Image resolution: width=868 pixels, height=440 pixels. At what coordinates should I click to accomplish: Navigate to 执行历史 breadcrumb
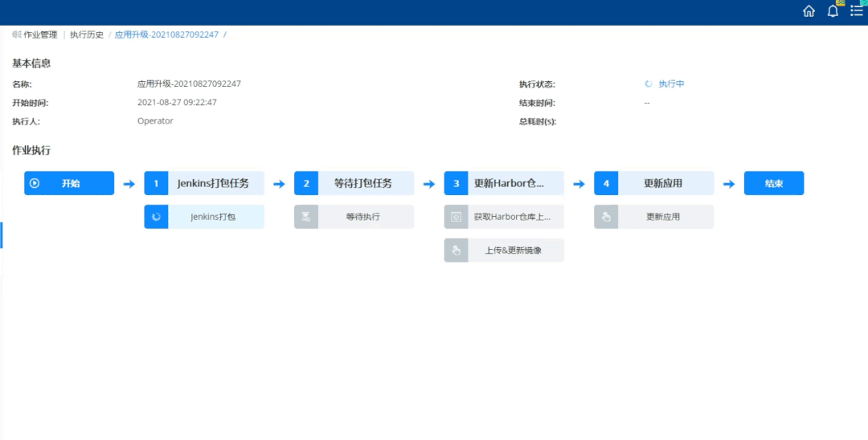tap(87, 35)
